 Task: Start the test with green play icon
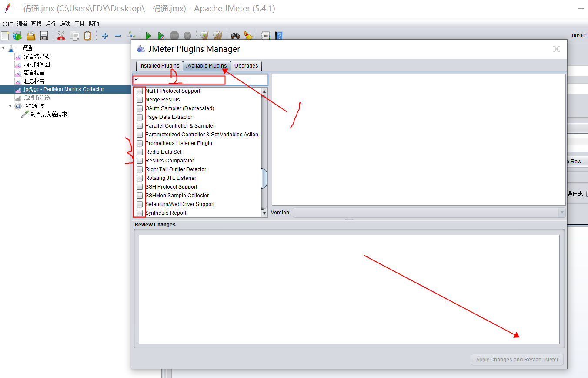148,36
